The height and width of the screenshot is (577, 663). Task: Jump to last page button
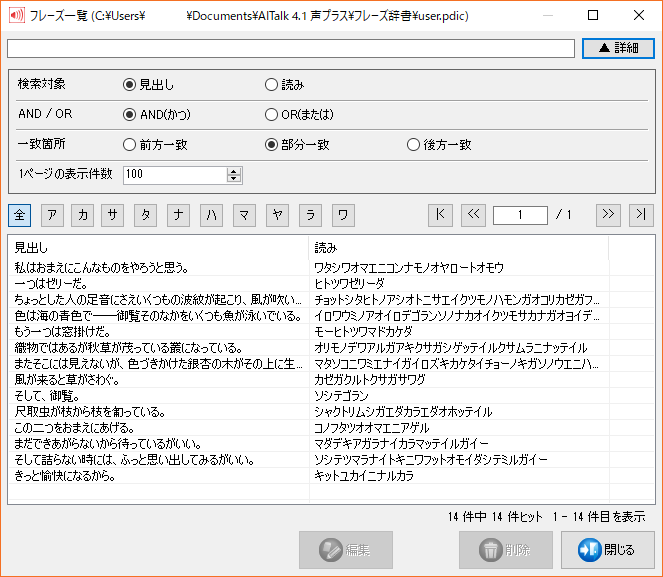[641, 215]
